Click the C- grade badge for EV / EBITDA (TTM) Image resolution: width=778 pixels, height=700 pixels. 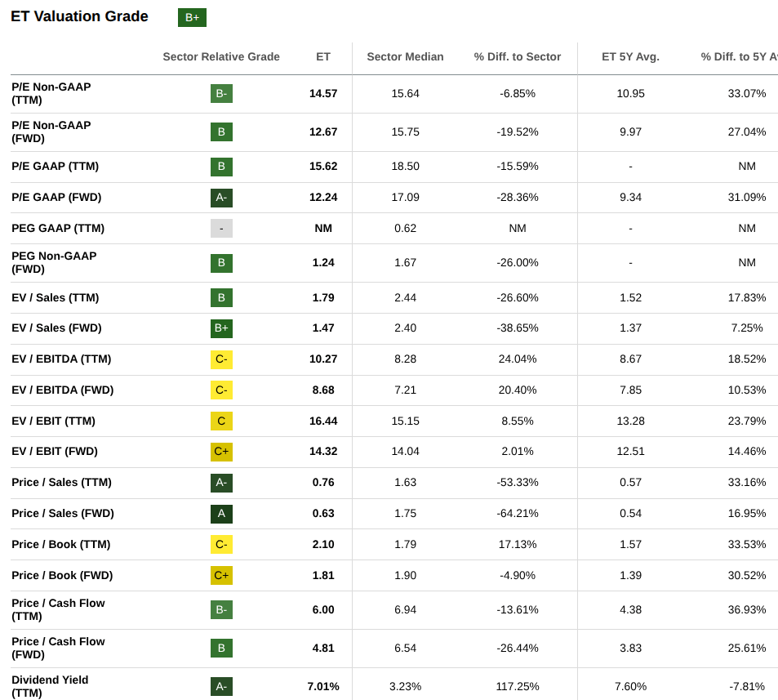(221, 359)
